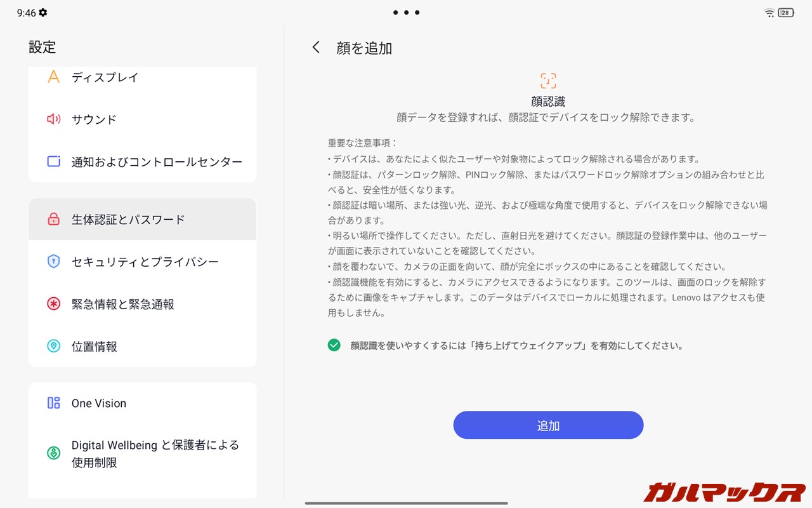Open notification and control center via its icon

pyautogui.click(x=53, y=161)
